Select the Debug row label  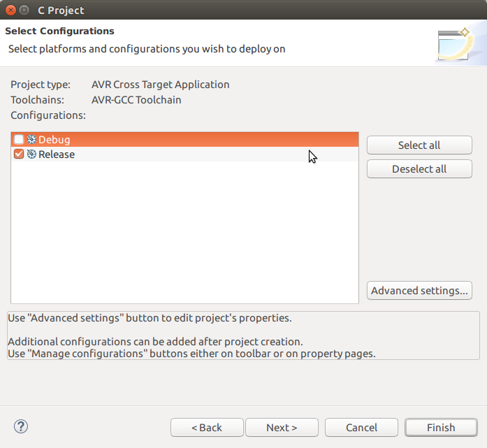54,140
